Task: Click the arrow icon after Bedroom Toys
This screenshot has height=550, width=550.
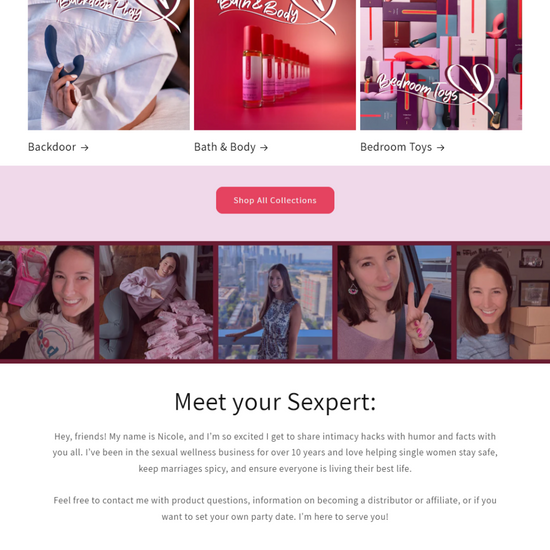Action: (441, 148)
